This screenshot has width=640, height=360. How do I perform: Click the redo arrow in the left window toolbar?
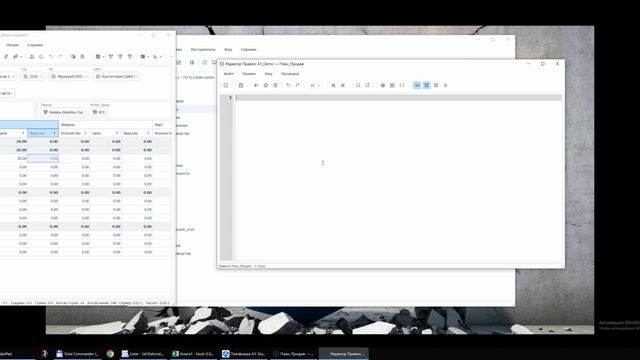(60, 57)
